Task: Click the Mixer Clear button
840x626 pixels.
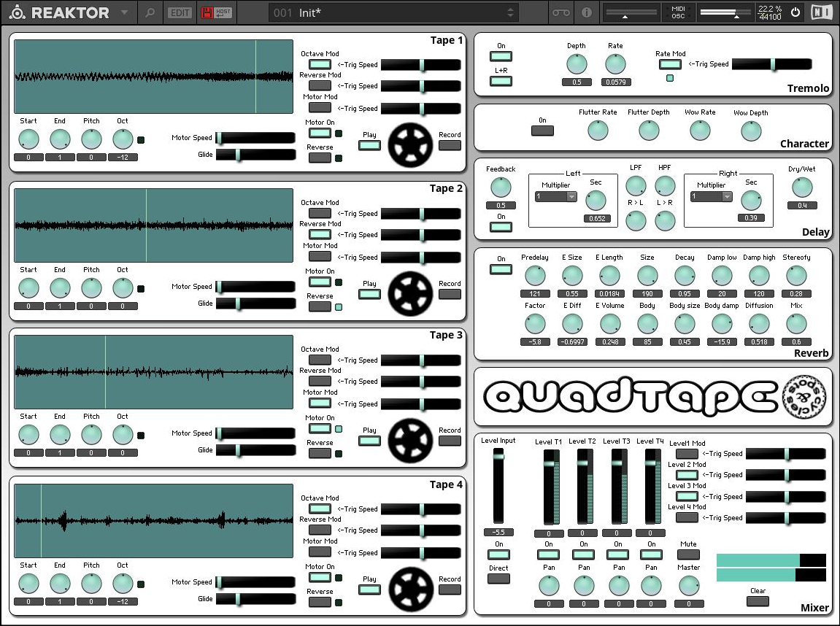Action: click(758, 601)
